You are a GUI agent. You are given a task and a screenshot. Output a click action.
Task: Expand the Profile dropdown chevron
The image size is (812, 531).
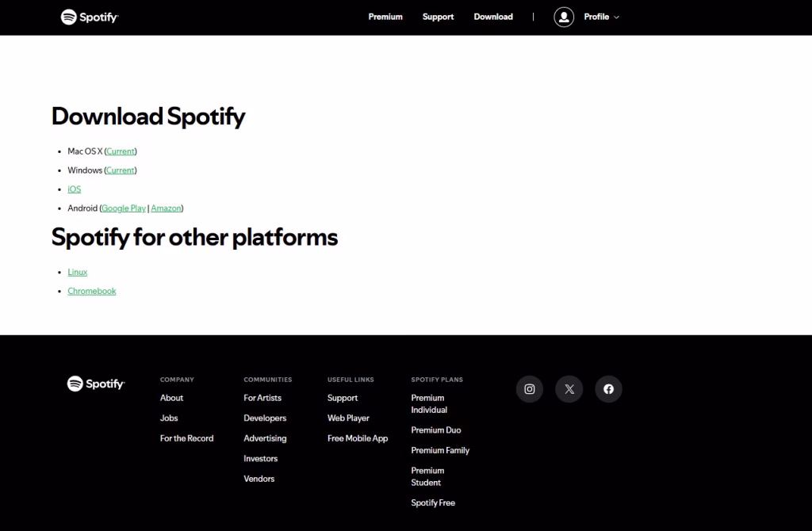616,17
